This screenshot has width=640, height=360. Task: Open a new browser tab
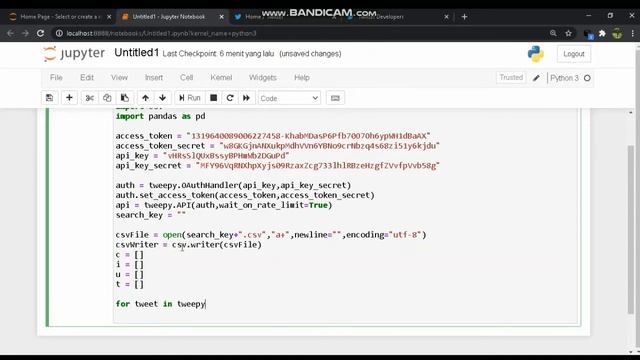click(x=464, y=17)
